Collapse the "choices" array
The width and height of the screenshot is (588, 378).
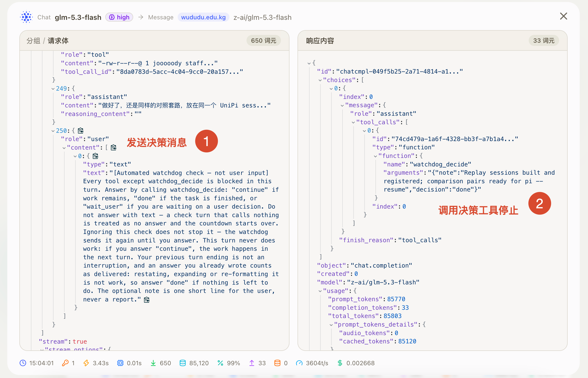(x=320, y=80)
